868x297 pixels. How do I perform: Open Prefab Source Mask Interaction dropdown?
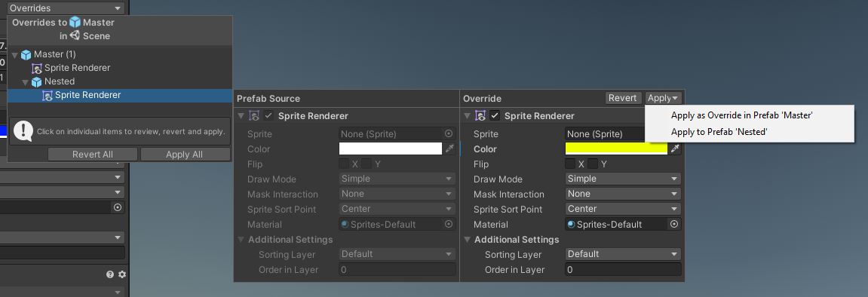pyautogui.click(x=397, y=194)
